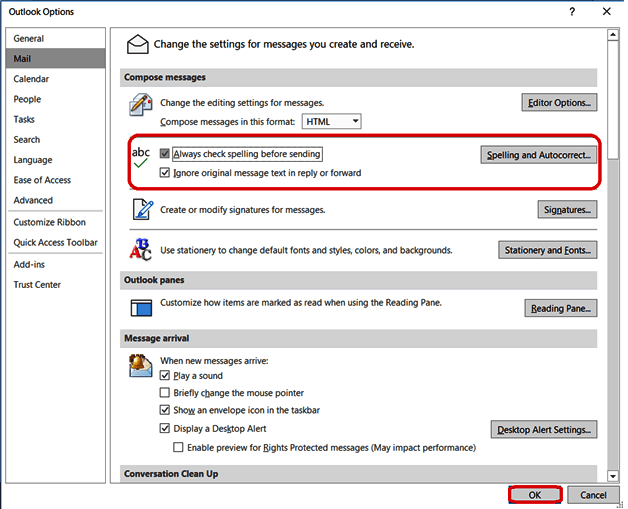This screenshot has width=628, height=509.
Task: Uncheck Ignore original message text in reply
Action: pos(165,173)
